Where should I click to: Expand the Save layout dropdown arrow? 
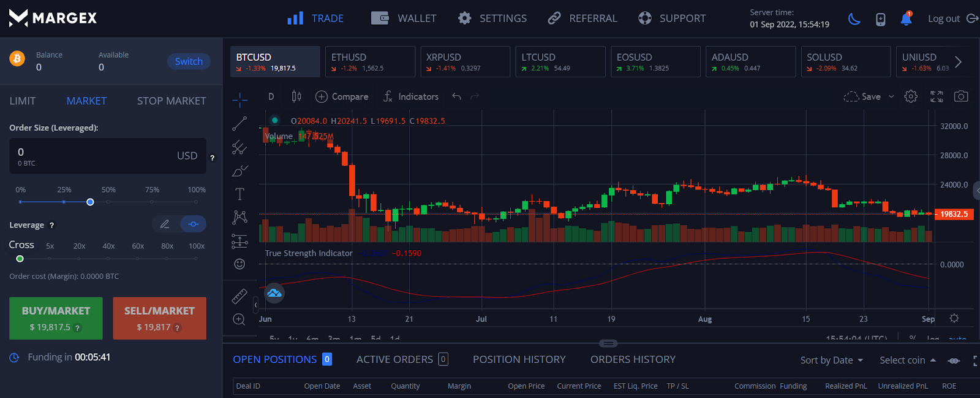point(891,96)
